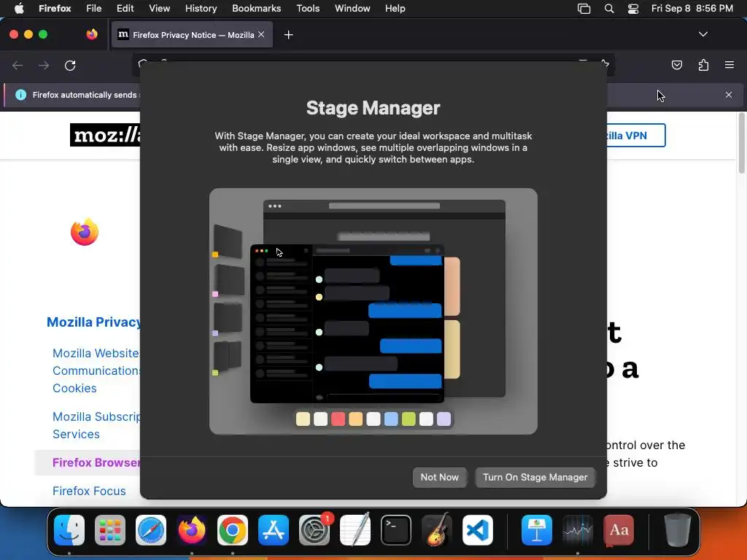
Task: Open TextEdit from the Dock
Action: [355, 529]
